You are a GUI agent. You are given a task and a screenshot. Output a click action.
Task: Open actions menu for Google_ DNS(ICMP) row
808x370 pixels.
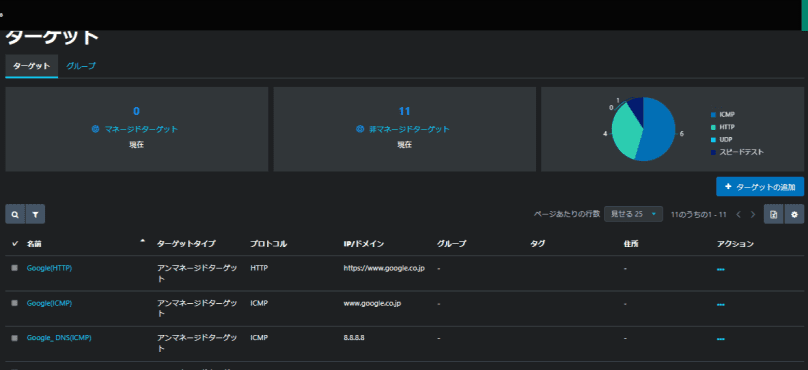pyautogui.click(x=720, y=339)
